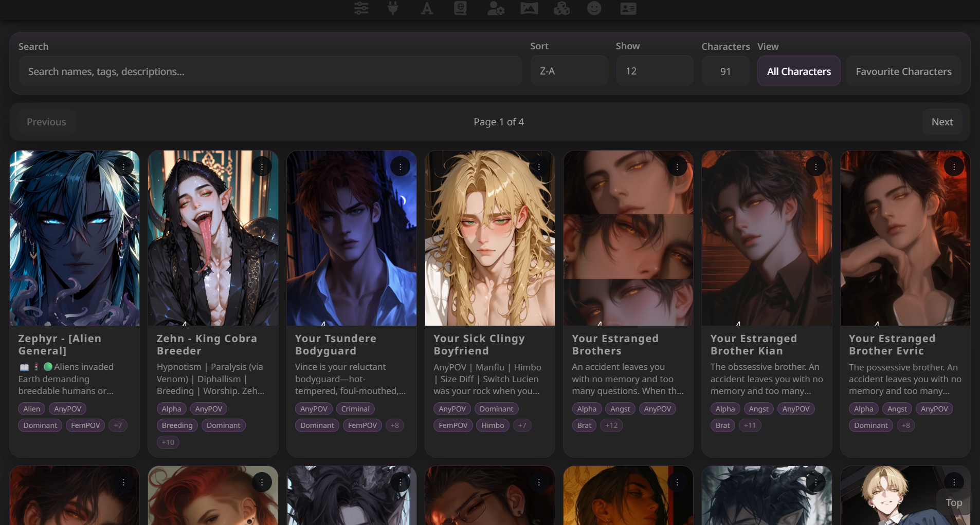Open three-dot menu on Estranged Brother Kian card
This screenshot has width=980, height=525.
[x=815, y=166]
